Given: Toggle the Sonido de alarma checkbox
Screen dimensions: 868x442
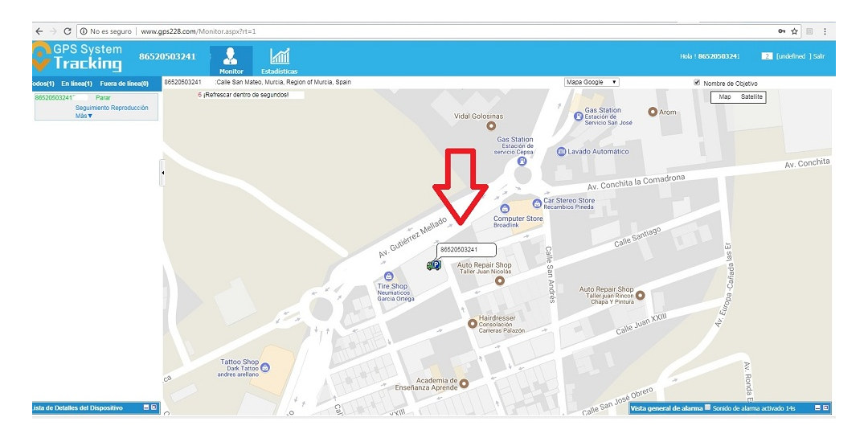Looking at the screenshot, I should click(707, 407).
